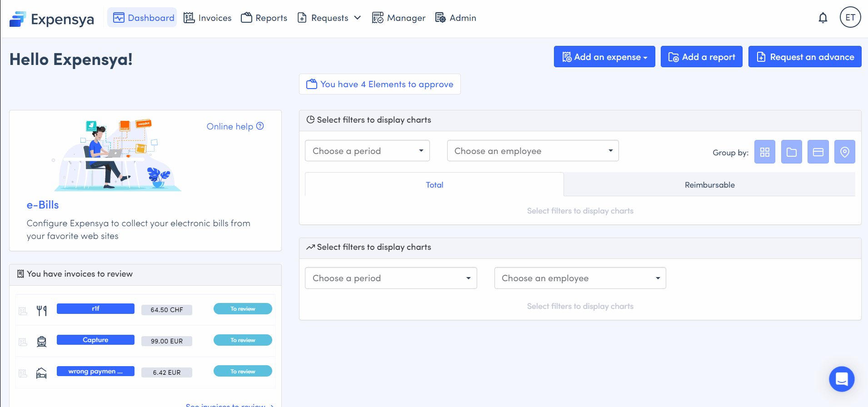Click Add a report button
Viewport: 868px width, 407px height.
[701, 57]
